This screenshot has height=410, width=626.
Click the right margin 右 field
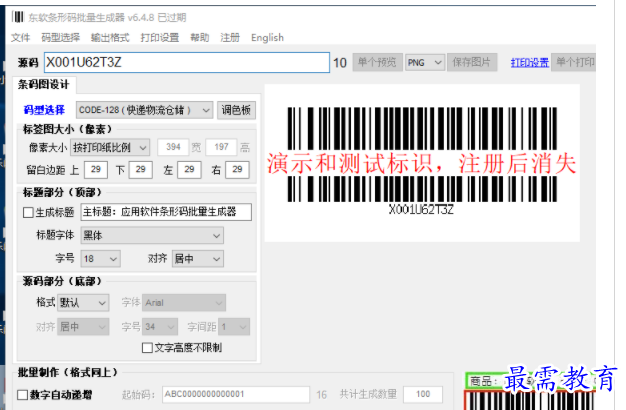[x=238, y=170]
